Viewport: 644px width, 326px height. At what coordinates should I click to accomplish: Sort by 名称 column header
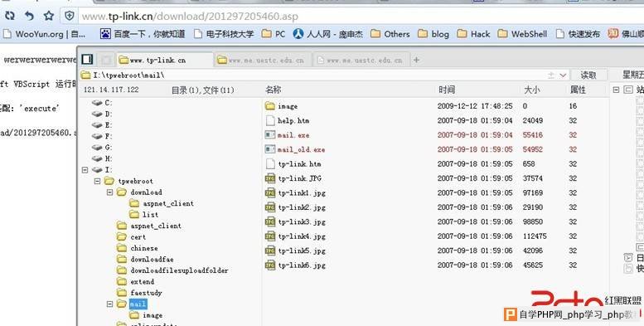274,90
